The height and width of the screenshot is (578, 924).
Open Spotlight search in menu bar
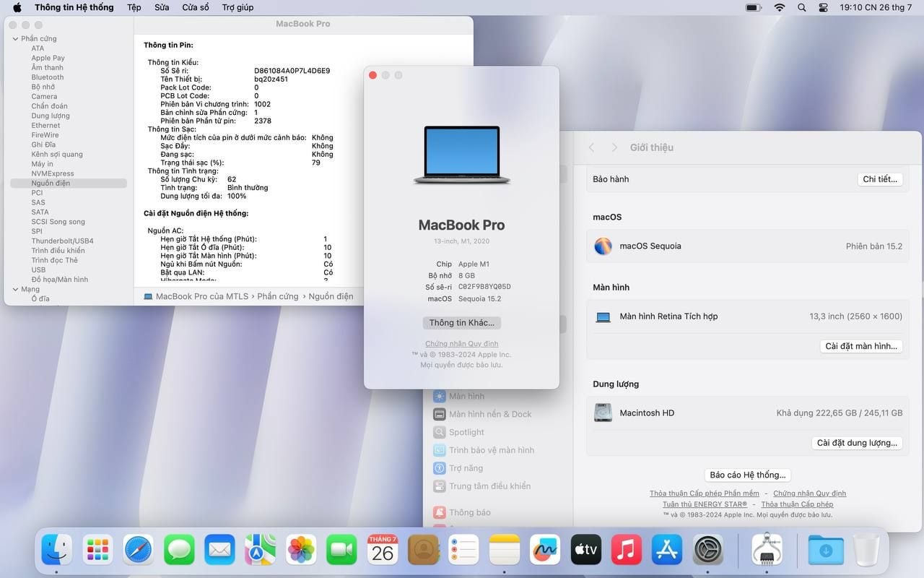(x=802, y=7)
